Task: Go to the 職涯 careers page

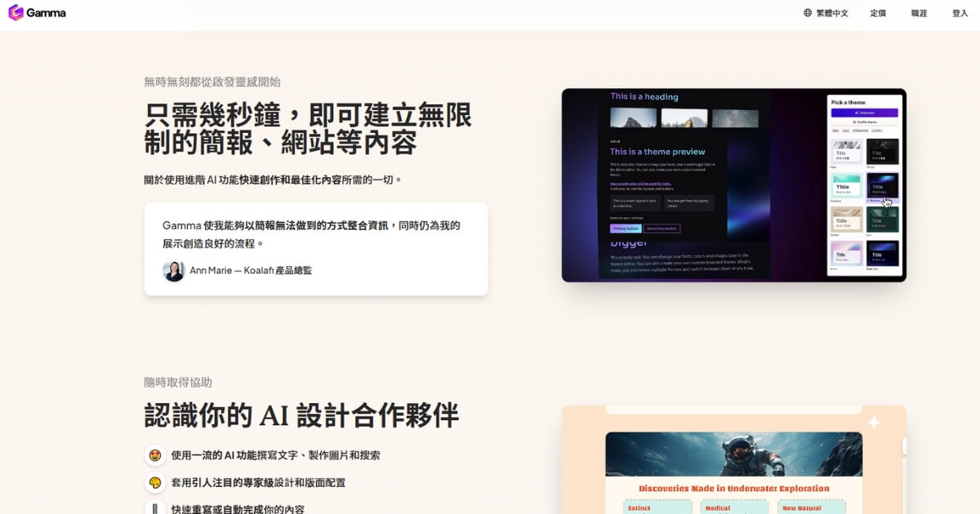Action: (920, 13)
